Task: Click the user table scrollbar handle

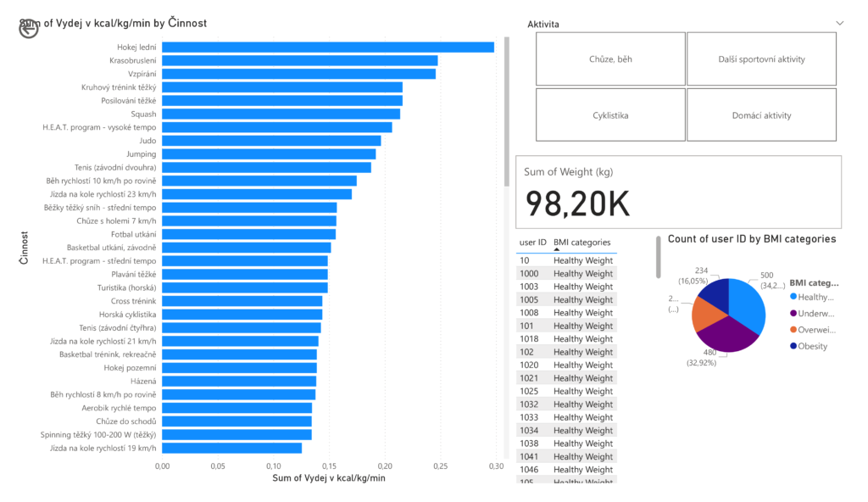Action: [659, 258]
